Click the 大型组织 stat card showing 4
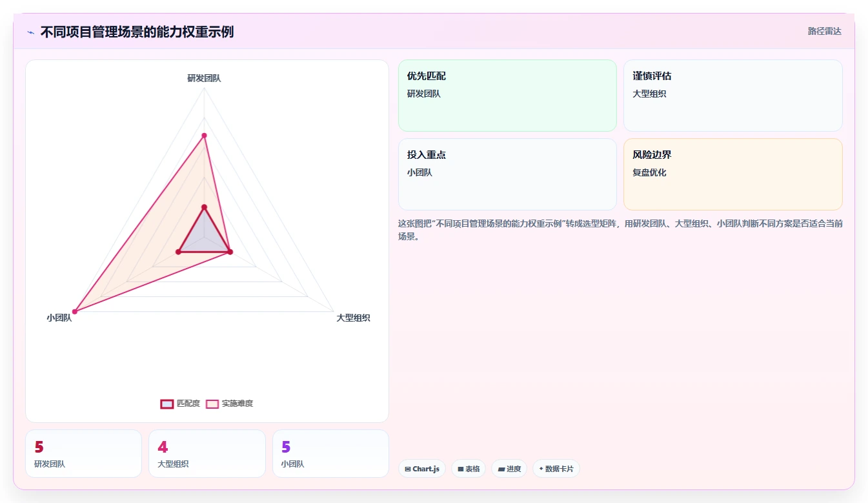Screen dimensions: 868x503 (x=207, y=453)
